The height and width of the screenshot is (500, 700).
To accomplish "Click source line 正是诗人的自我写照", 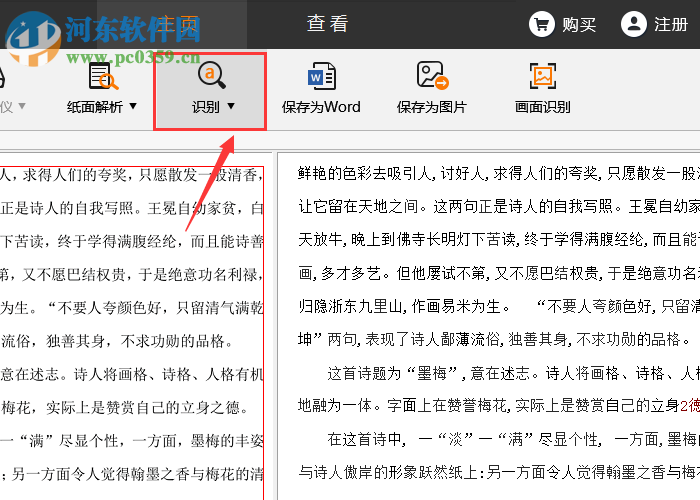I will (132, 208).
